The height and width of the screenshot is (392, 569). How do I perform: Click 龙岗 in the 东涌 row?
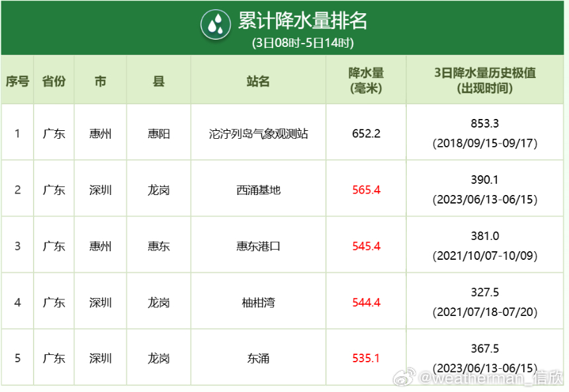(159, 359)
